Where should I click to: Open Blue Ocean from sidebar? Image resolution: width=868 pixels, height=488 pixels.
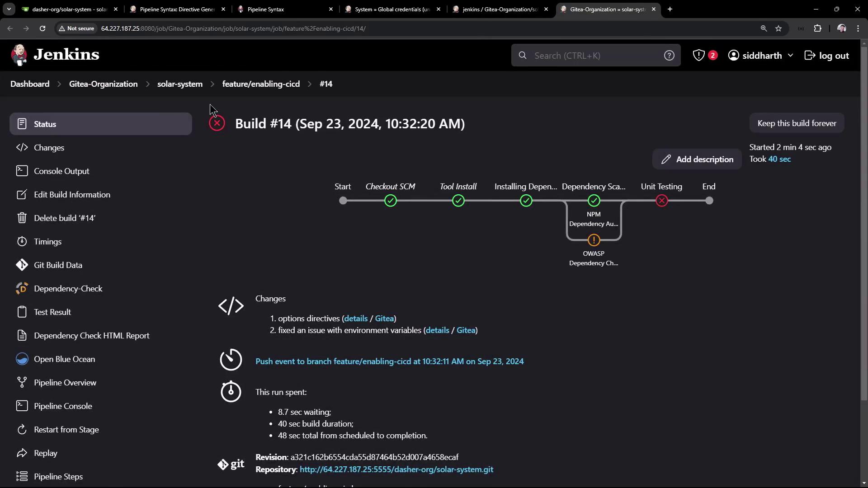pyautogui.click(x=64, y=359)
